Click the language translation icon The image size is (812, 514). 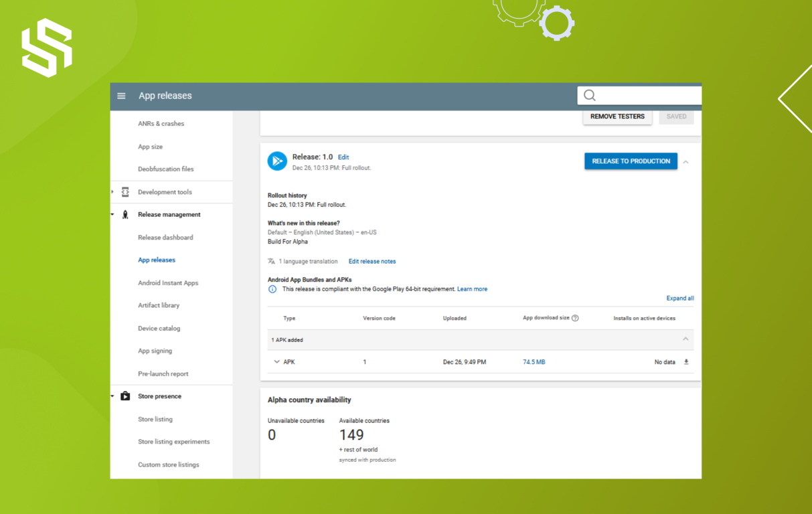click(x=271, y=262)
